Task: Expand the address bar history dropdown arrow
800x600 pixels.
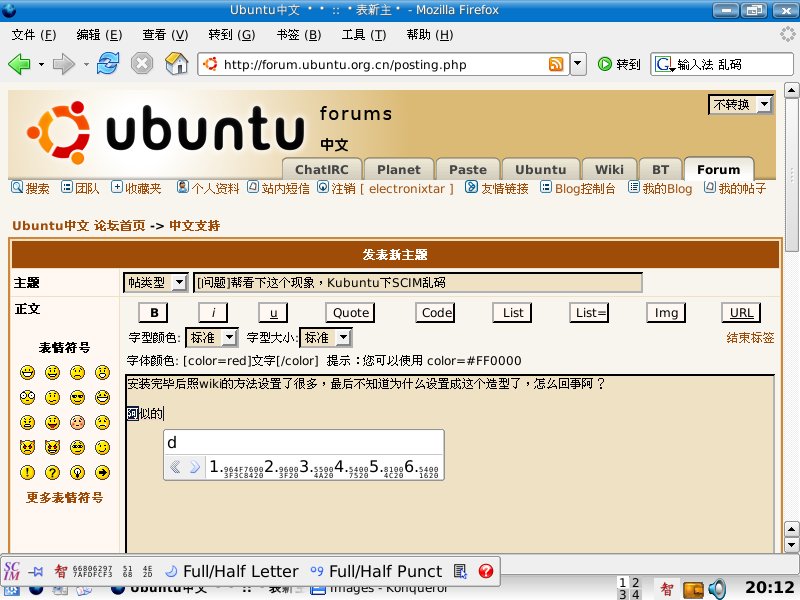Action: [x=578, y=64]
